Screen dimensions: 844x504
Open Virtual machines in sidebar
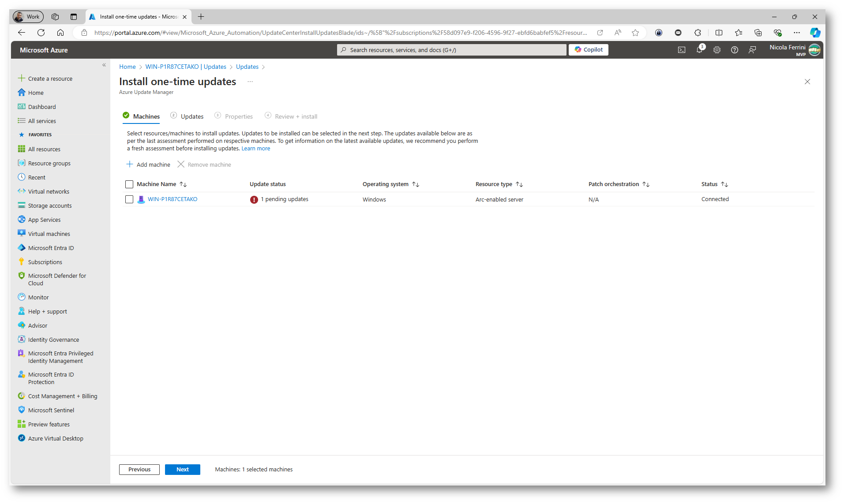click(49, 234)
